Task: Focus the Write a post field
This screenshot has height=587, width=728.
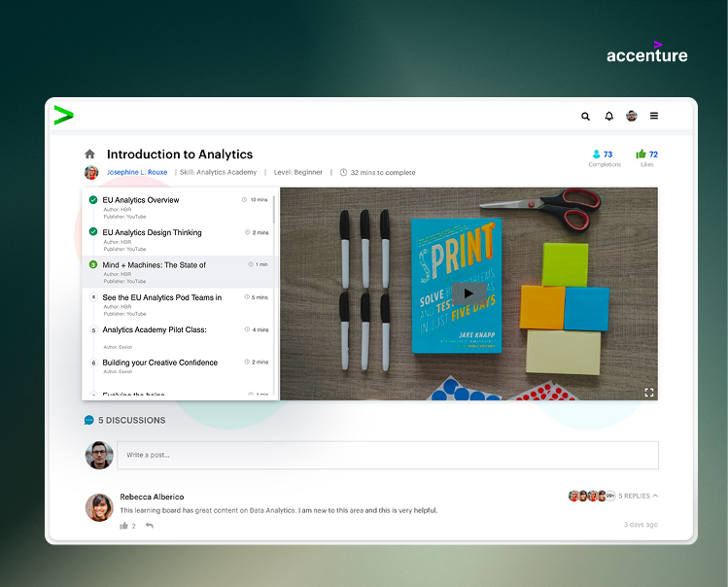Action: click(x=388, y=455)
